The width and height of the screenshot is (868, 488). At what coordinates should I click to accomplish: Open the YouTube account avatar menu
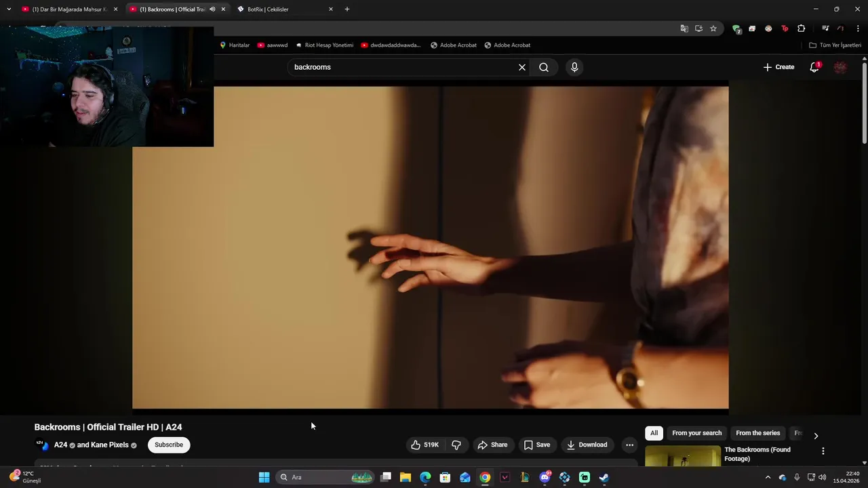840,67
